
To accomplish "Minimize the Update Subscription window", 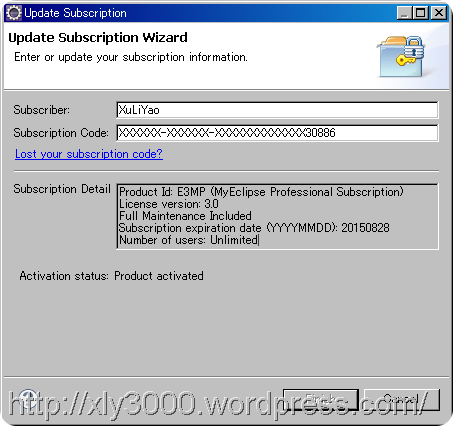I will pos(404,13).
